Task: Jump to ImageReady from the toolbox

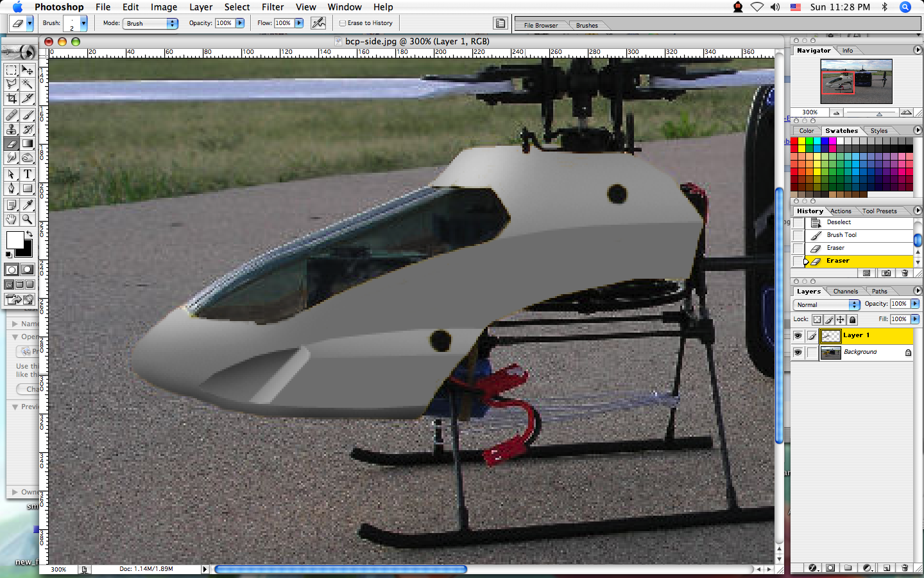Action: point(19,299)
